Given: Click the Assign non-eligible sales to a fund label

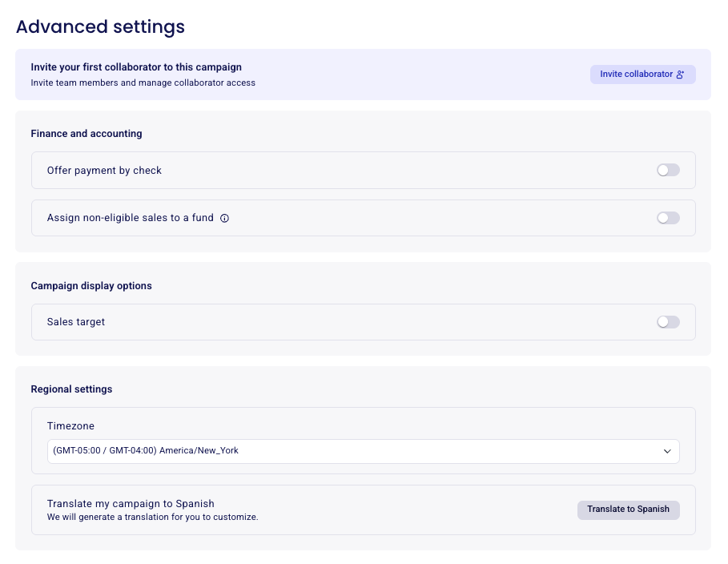Looking at the screenshot, I should (x=130, y=218).
